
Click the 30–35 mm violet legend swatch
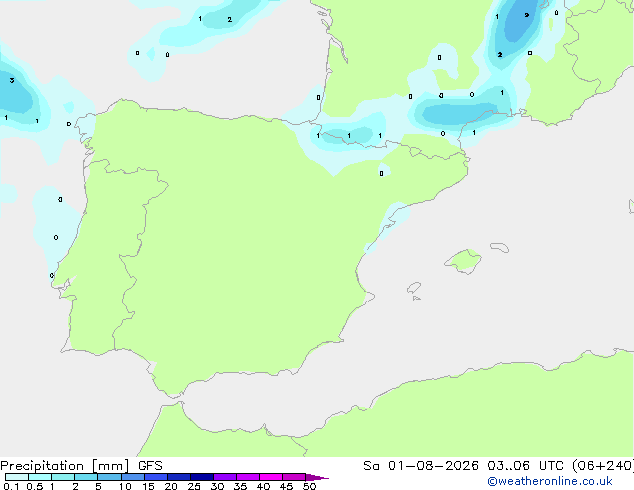[x=225, y=477]
